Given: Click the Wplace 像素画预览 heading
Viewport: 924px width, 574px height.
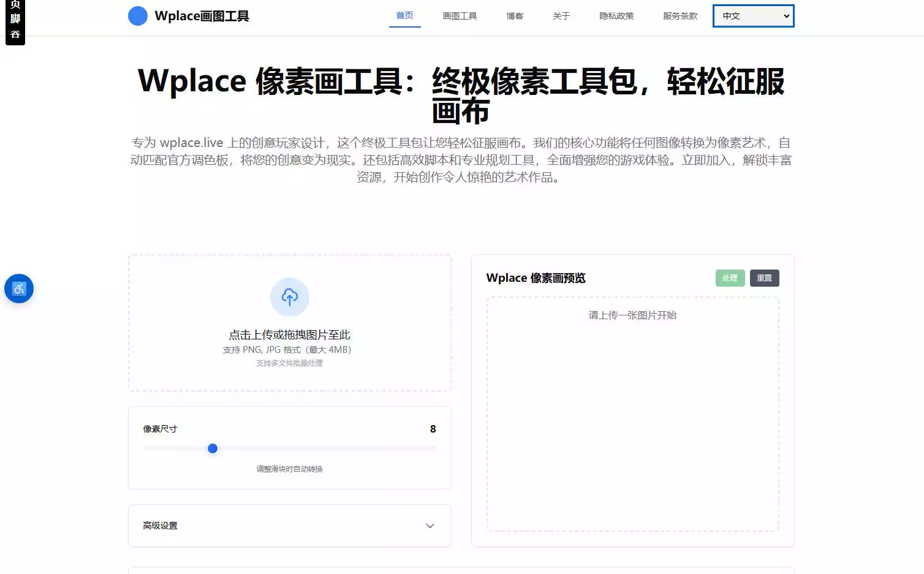Looking at the screenshot, I should click(536, 278).
